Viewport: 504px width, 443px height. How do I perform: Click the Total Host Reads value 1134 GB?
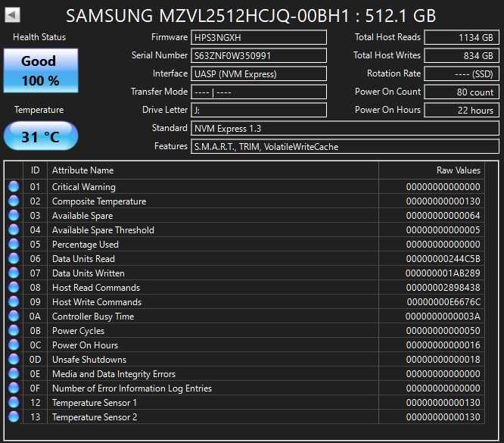462,37
